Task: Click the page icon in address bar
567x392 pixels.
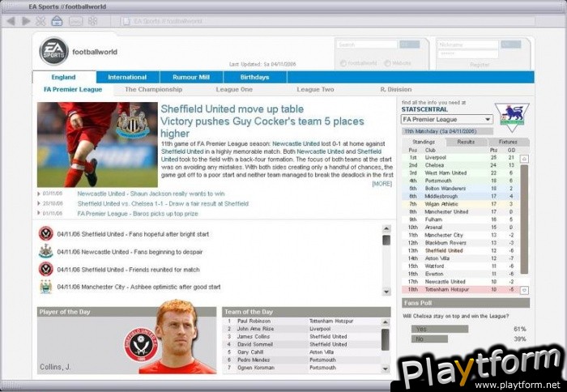Action: tap(126, 21)
